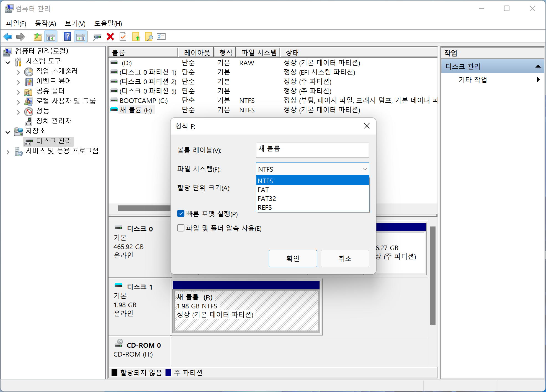The width and height of the screenshot is (546, 392).
Task: Open the 동작(A) menu
Action: point(45,23)
